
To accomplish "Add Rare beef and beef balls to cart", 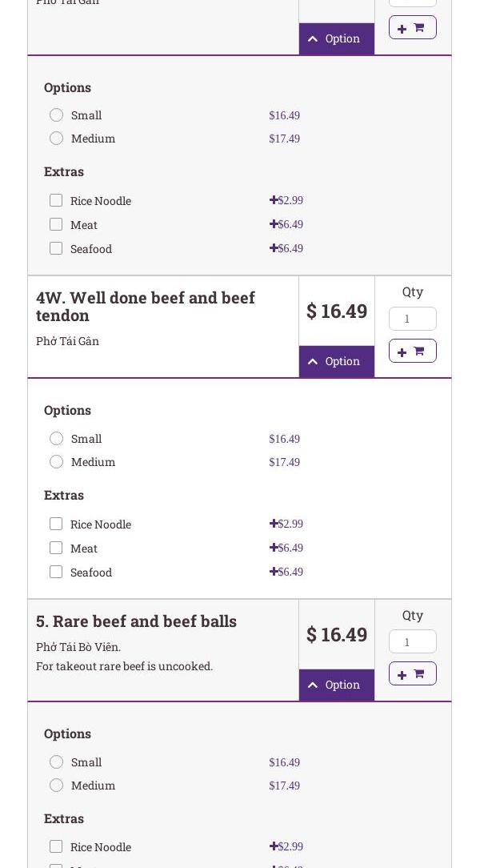I will pyautogui.click(x=412, y=674).
